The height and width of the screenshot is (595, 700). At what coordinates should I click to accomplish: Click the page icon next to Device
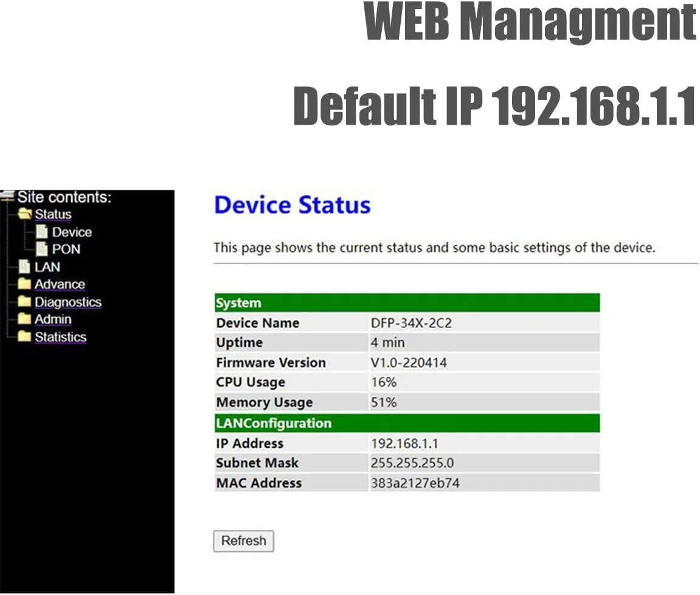pos(41,232)
